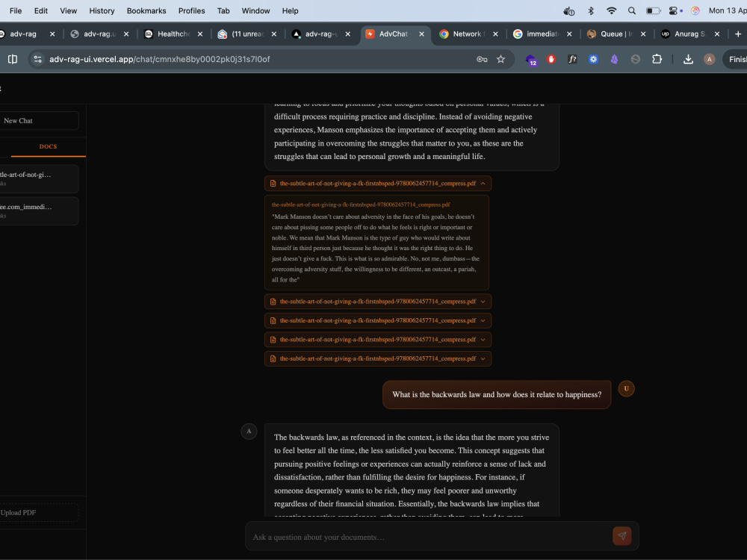Close the AdvChat tab

click(421, 34)
